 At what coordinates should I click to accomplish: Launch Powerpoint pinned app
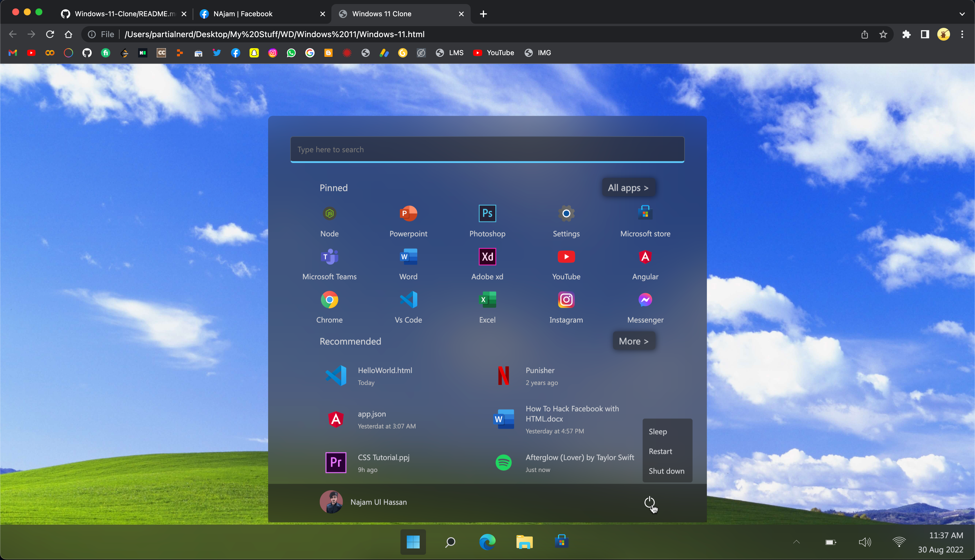tap(408, 221)
